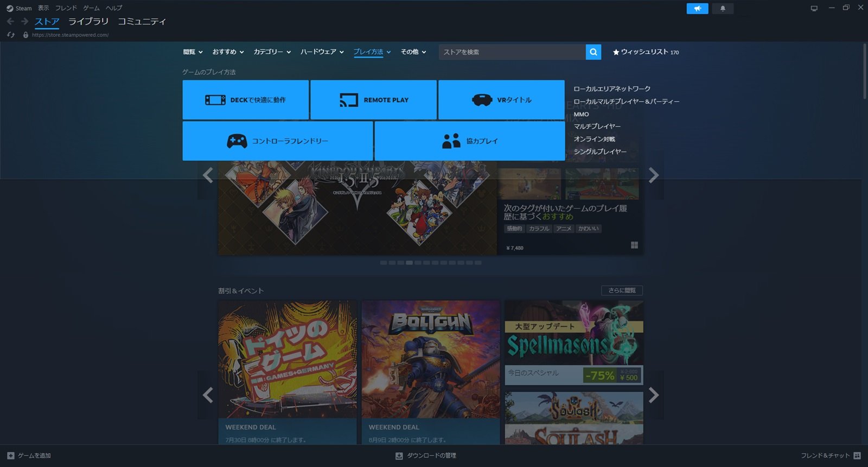This screenshot has height=467, width=868.
Task: Select the MMO link
Action: tap(581, 114)
